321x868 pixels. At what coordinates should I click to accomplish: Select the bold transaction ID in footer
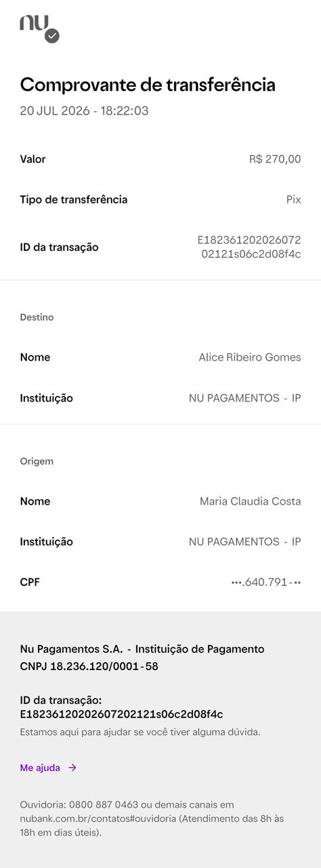click(x=121, y=714)
